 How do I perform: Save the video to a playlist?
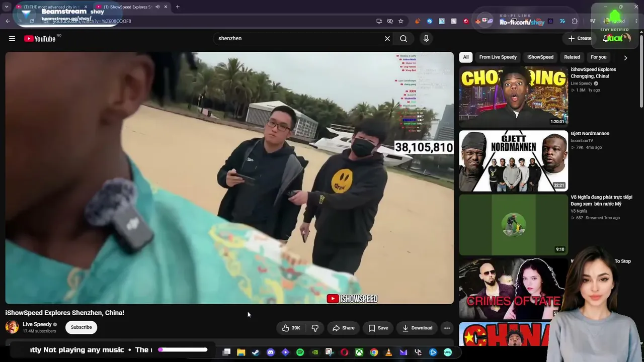378,328
